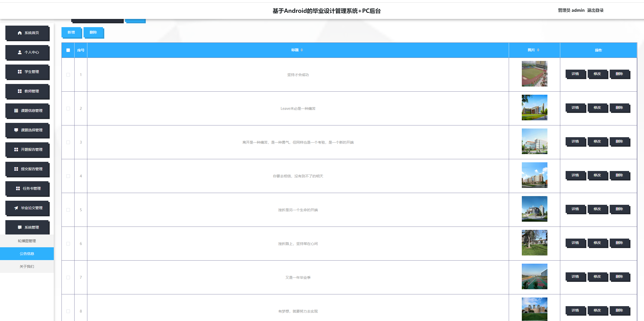Switch to 轮播图管理 section

[x=27, y=241]
